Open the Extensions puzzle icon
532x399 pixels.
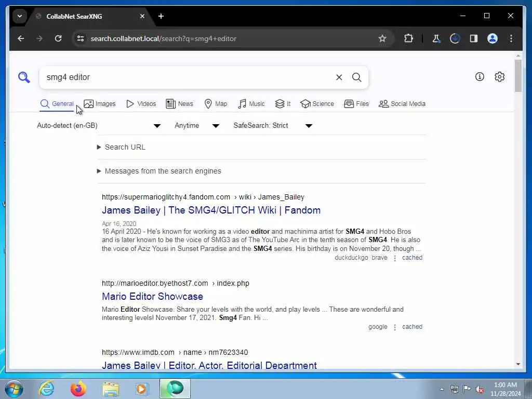[x=408, y=38]
